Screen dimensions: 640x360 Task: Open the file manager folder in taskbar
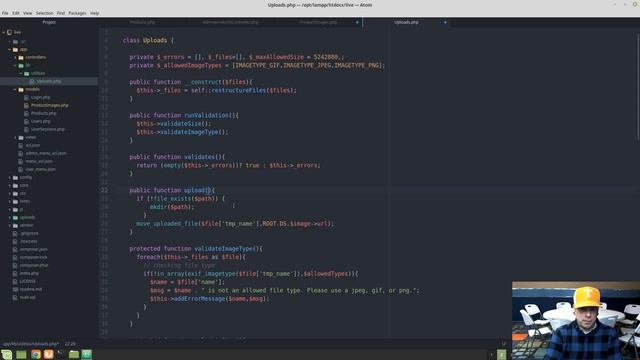coord(74,354)
